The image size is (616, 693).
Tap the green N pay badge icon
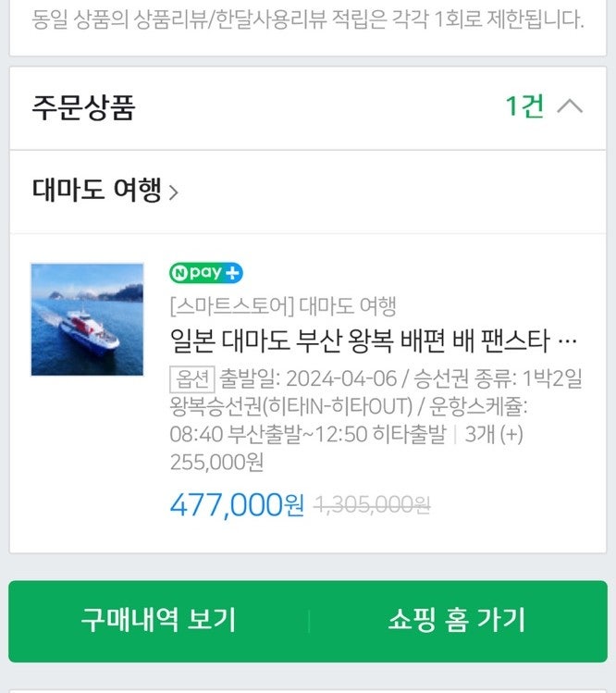196,274
